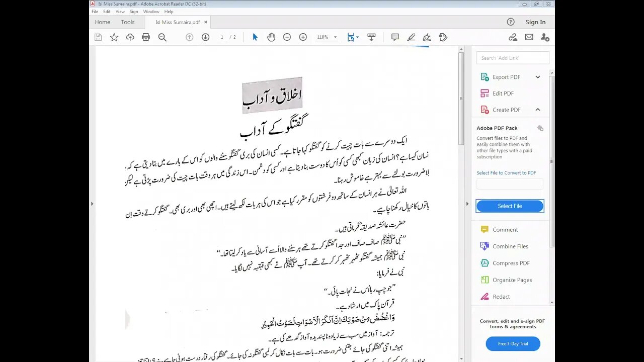This screenshot has width=644, height=362.
Task: Upload the file using the cloud upload icon
Action: pyautogui.click(x=130, y=37)
